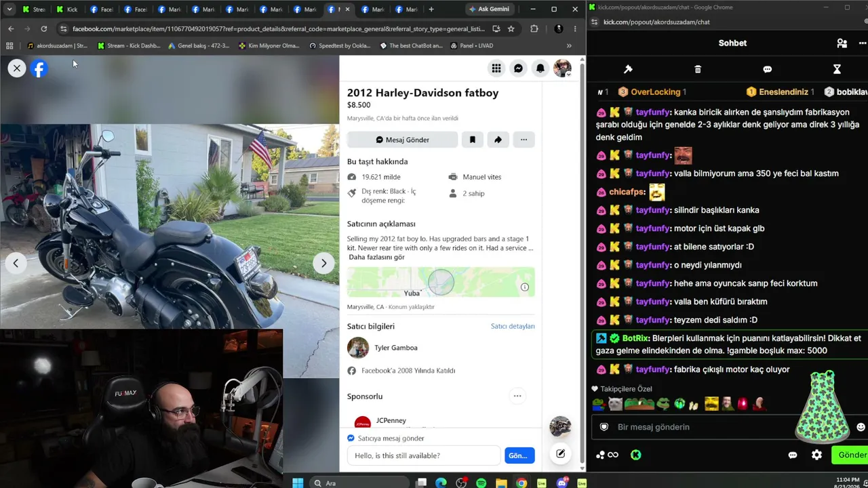Open the listing's more options menu
This screenshot has height=488, width=868.
(x=524, y=140)
